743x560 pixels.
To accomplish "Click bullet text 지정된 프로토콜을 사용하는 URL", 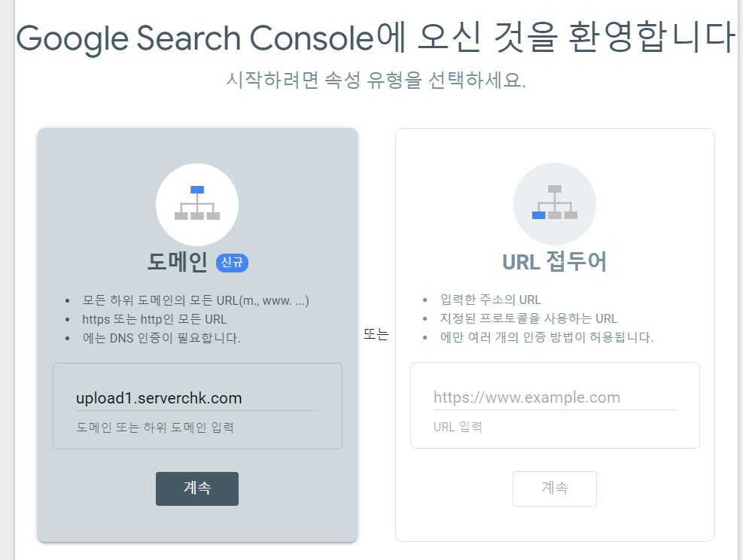I will pos(528,318).
